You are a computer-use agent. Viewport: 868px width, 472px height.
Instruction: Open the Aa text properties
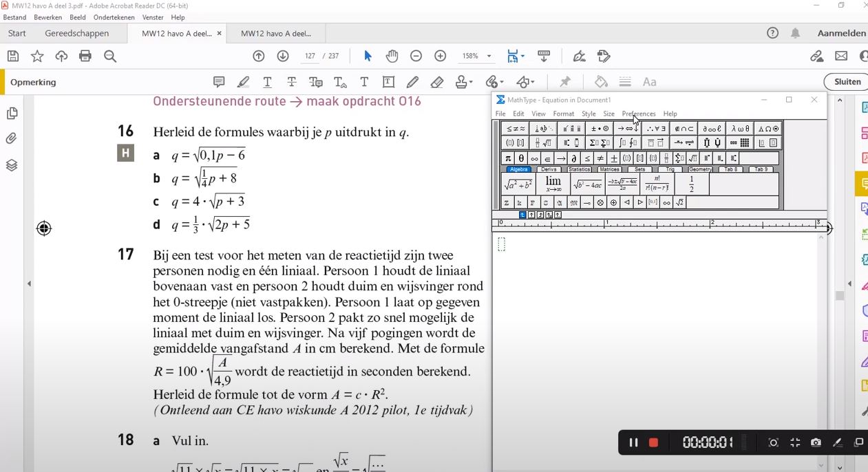pos(649,82)
